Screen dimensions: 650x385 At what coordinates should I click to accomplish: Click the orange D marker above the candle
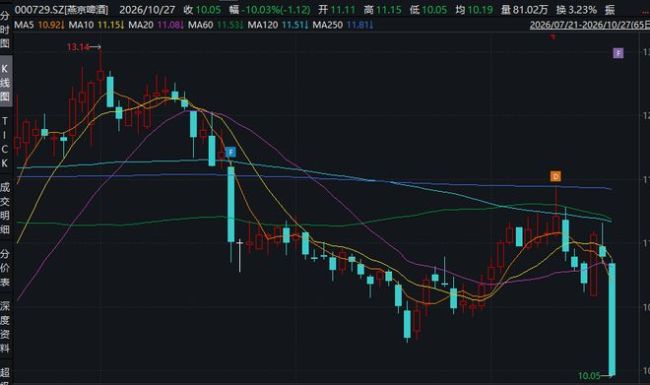555,176
